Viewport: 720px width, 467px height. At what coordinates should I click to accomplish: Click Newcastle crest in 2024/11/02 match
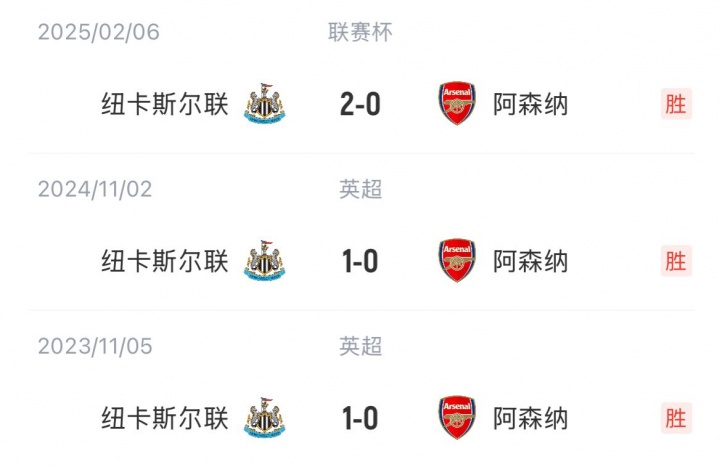pos(264,260)
